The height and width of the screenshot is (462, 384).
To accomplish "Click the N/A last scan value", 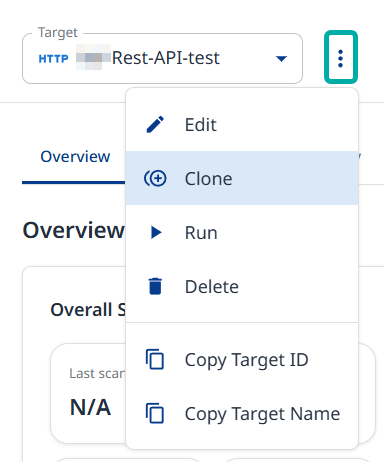I will [90, 407].
